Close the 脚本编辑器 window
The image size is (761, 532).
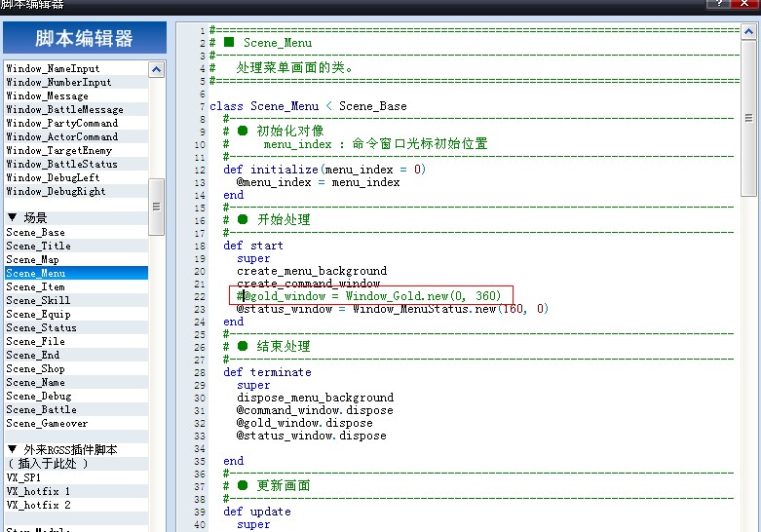tap(744, 3)
